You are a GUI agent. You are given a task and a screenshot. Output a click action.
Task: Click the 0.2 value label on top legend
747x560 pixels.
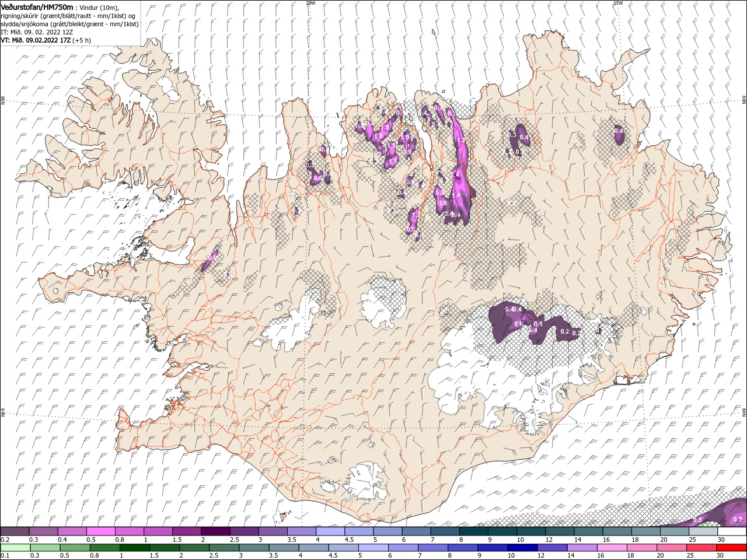coord(5,540)
